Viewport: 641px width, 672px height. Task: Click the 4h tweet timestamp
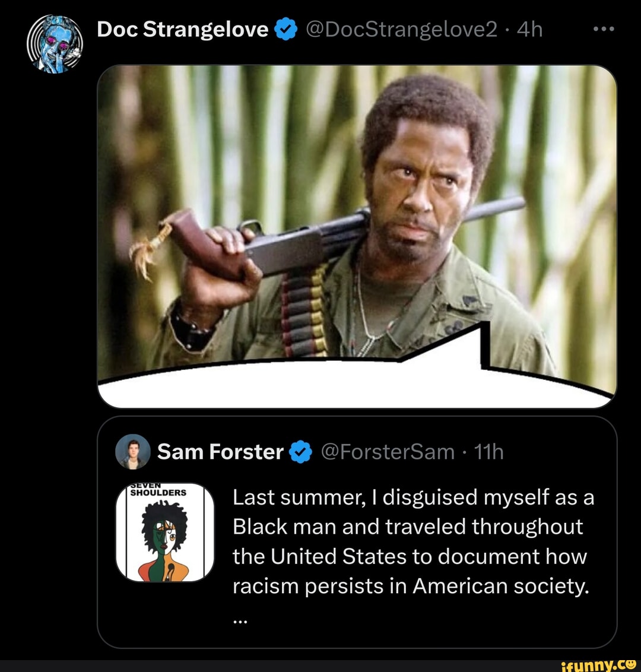[529, 29]
